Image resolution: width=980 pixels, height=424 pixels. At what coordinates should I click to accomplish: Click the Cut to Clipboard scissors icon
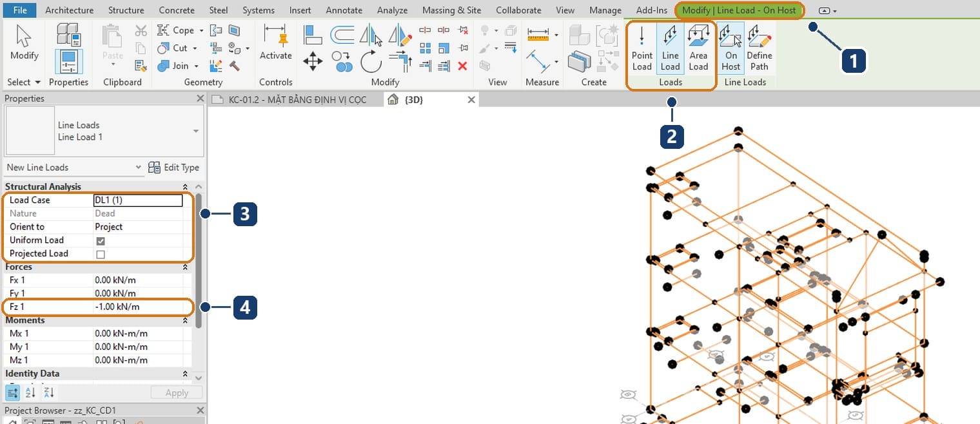tap(141, 30)
